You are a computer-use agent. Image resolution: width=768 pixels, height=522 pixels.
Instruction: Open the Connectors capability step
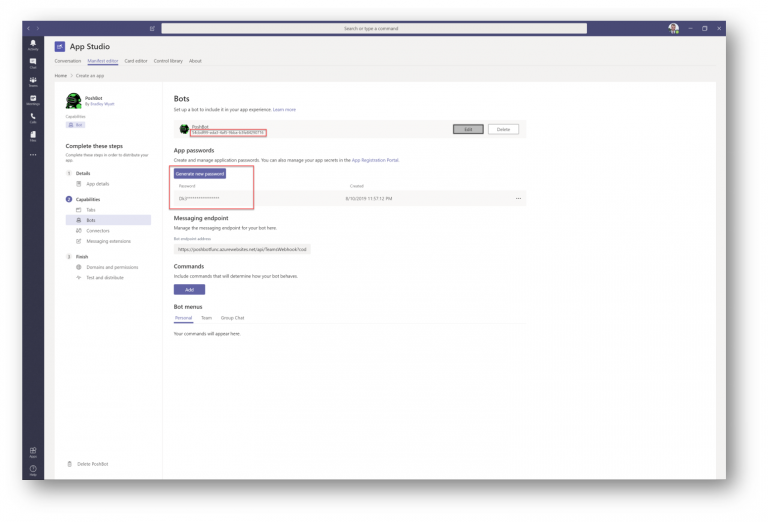[x=98, y=231]
